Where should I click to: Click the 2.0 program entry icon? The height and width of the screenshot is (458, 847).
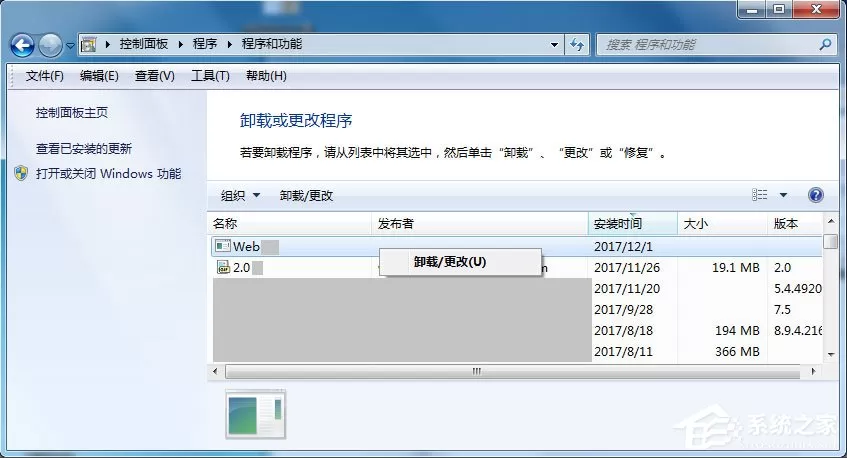pyautogui.click(x=223, y=267)
